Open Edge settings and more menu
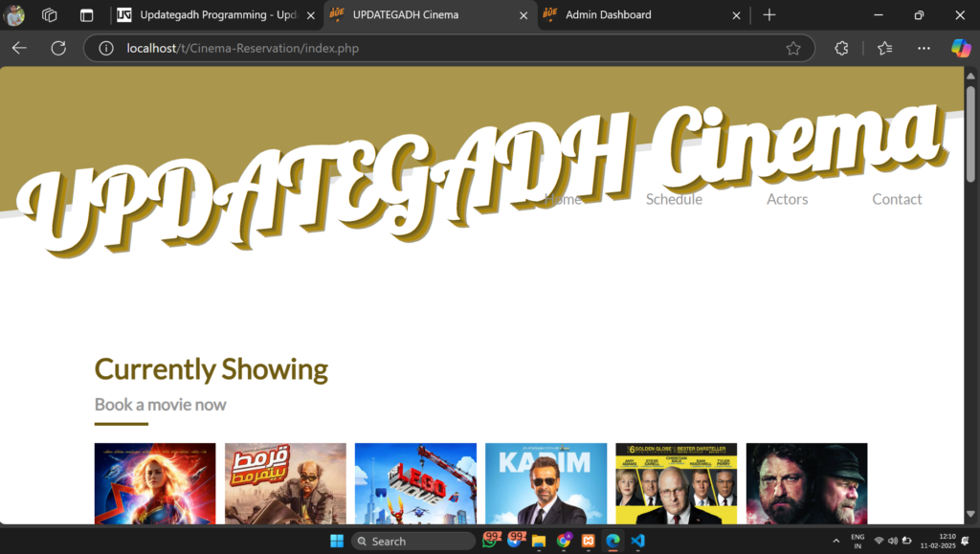This screenshot has height=554, width=980. pyautogui.click(x=924, y=48)
